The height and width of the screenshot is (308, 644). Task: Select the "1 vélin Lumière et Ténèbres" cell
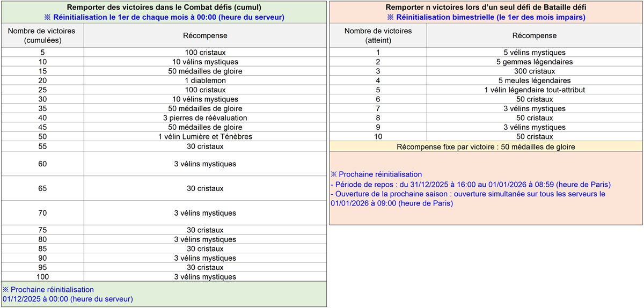(205, 137)
